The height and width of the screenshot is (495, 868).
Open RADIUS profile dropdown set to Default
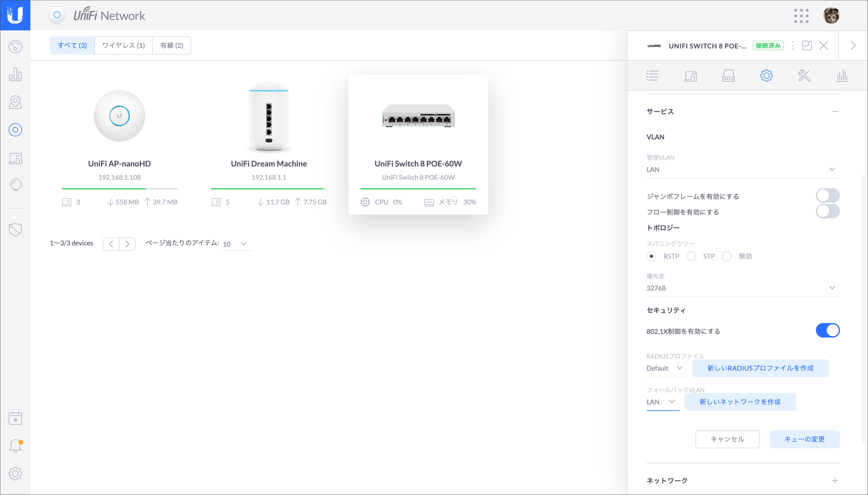[x=667, y=368]
